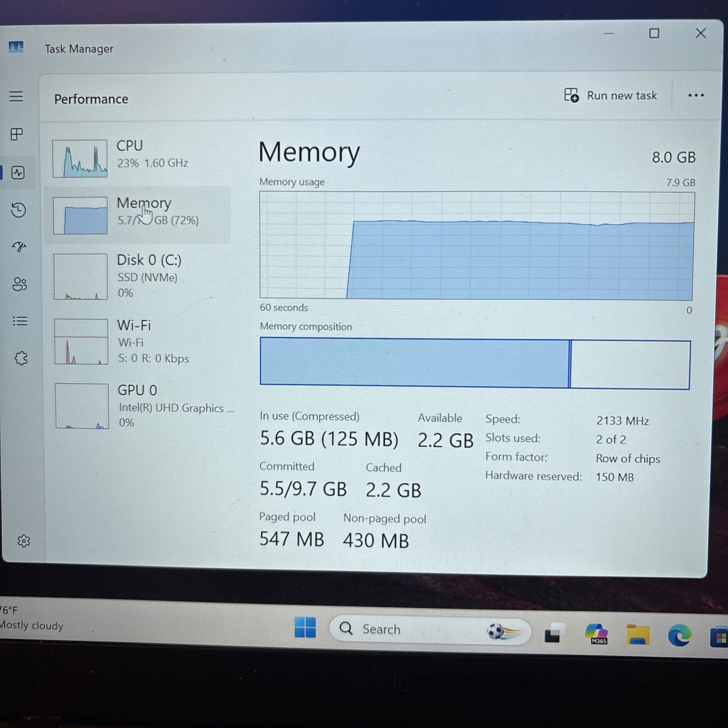Open the Processes page icon
The width and height of the screenshot is (728, 728).
17,134
